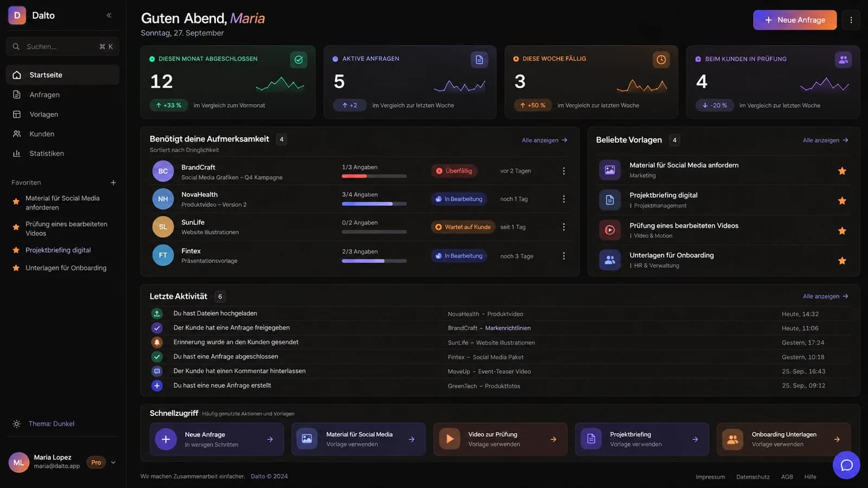Open three-dot menu for NovaHealth row
Screen dimensions: 868x488
point(564,199)
